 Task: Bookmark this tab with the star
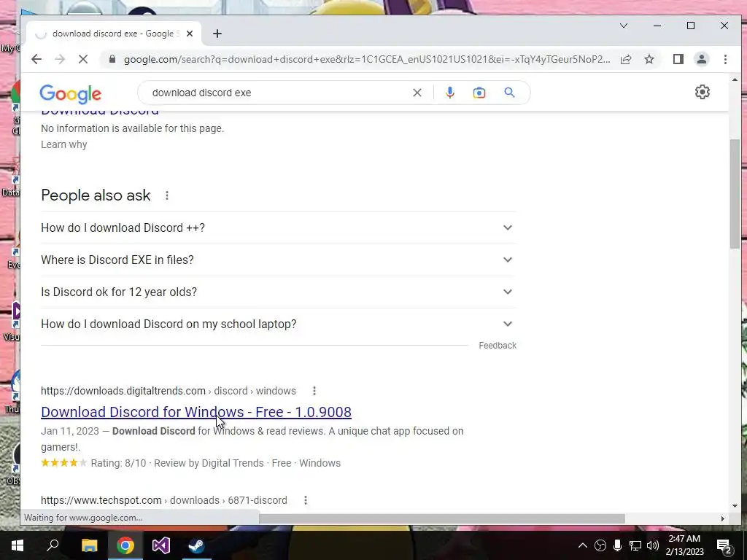(649, 59)
